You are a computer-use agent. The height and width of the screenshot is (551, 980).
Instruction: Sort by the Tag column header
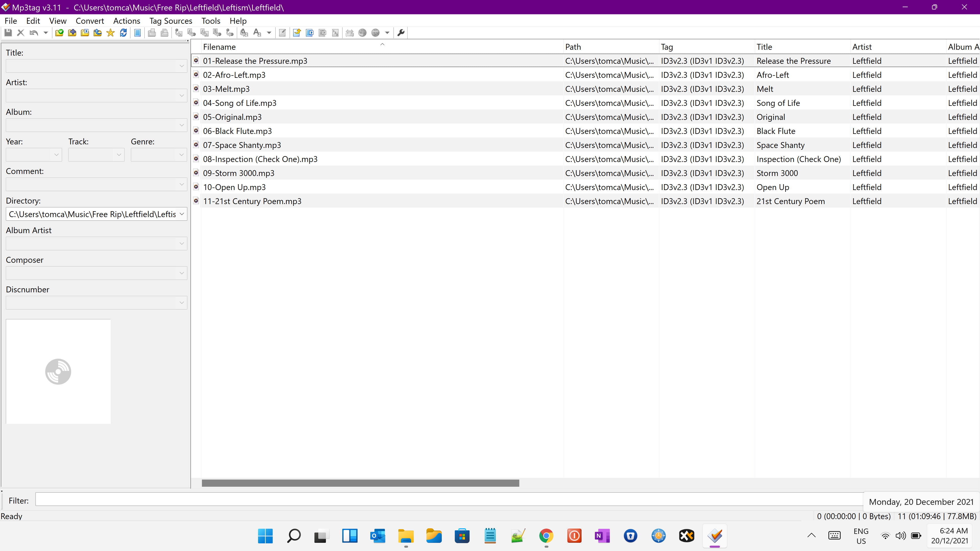coord(707,47)
